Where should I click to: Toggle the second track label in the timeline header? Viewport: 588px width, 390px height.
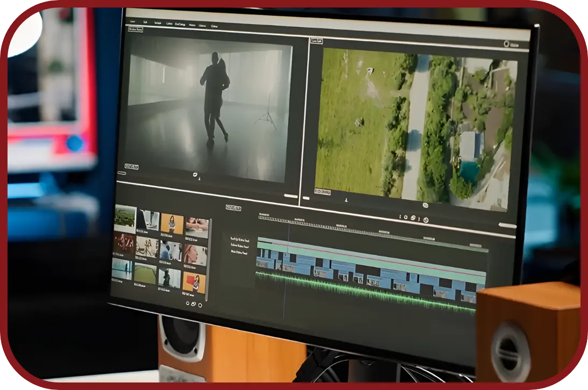239,245
